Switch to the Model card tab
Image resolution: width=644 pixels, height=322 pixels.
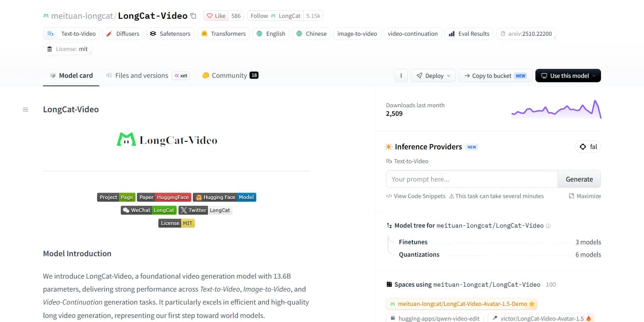(71, 76)
